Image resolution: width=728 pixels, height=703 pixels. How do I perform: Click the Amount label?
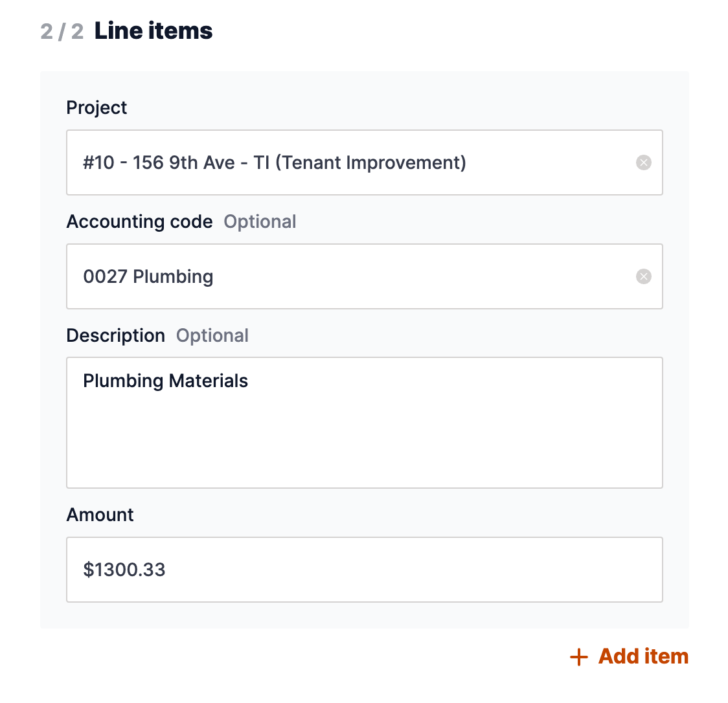[100, 515]
